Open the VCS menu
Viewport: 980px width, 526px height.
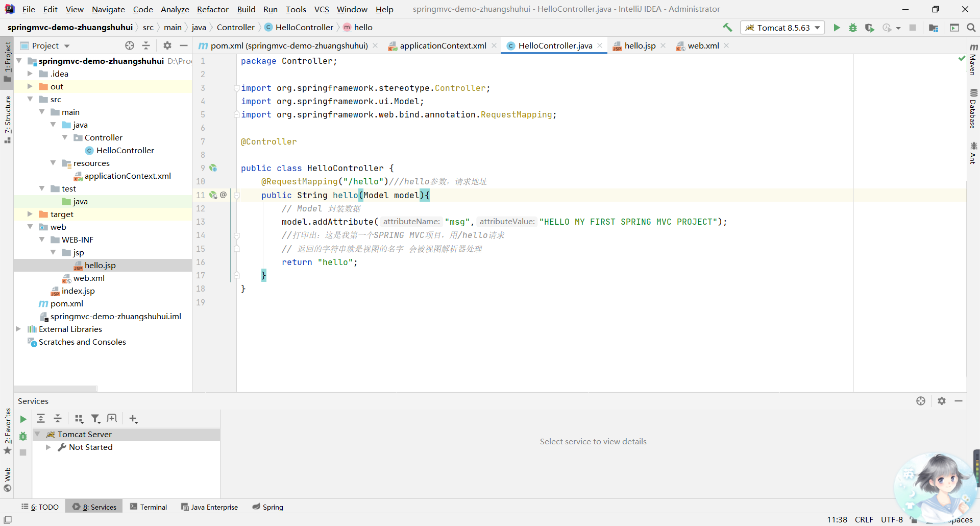pyautogui.click(x=322, y=9)
